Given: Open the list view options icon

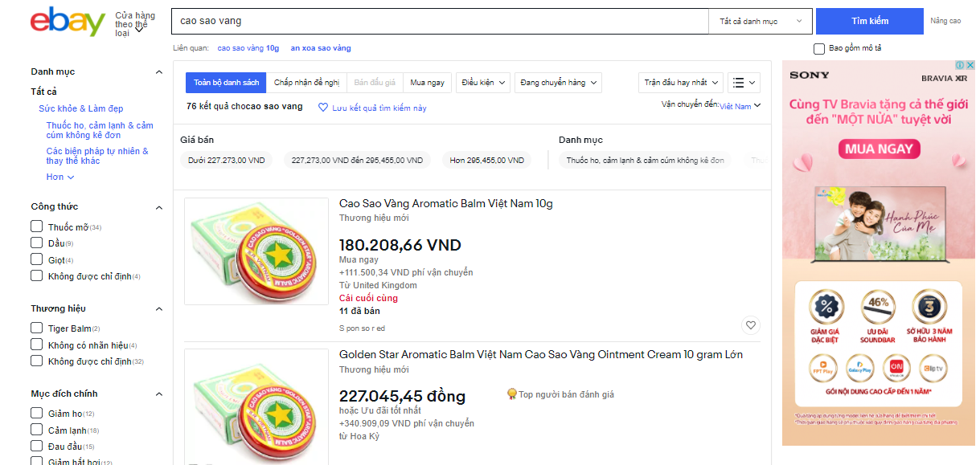Looking at the screenshot, I should 743,83.
